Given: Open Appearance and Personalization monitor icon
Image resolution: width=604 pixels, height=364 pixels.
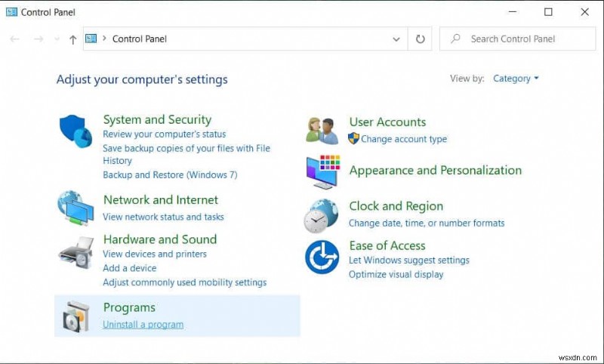Looking at the screenshot, I should point(322,171).
